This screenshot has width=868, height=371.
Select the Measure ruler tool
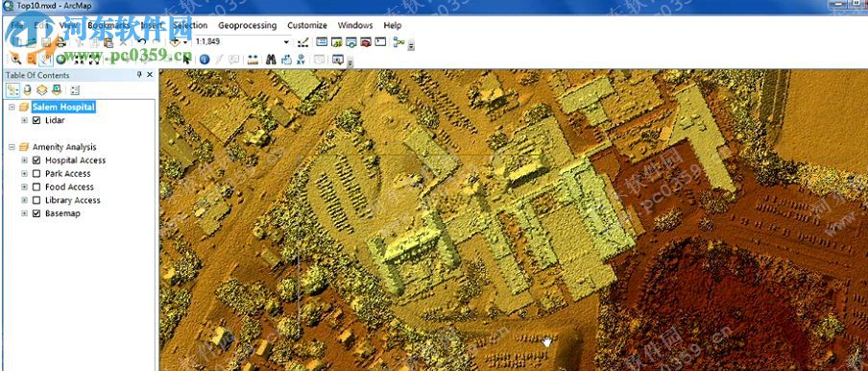[x=253, y=60]
